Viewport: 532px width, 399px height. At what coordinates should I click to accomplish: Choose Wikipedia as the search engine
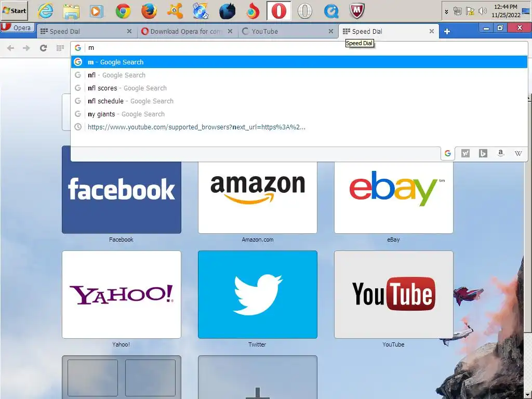tap(518, 153)
